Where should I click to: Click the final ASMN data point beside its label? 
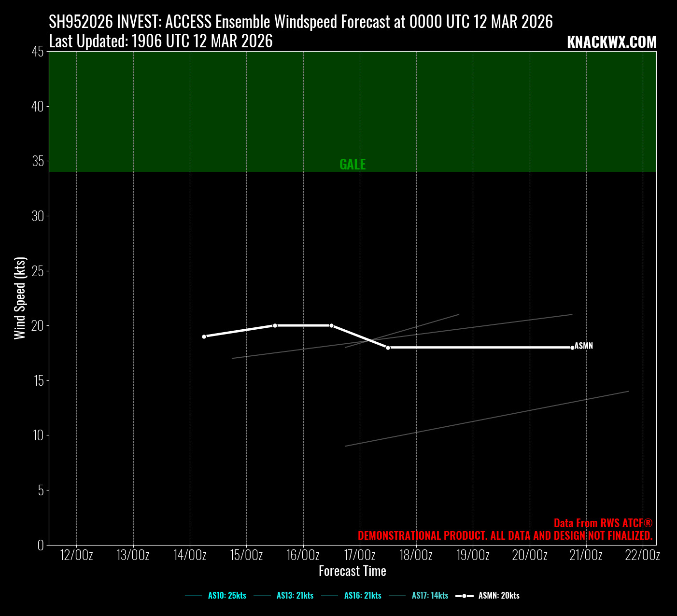pyautogui.click(x=572, y=348)
